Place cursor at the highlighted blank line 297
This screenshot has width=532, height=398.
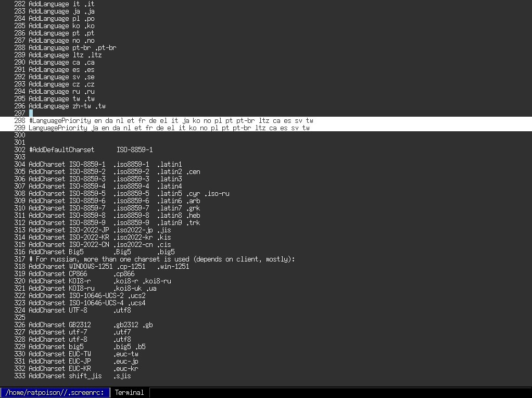tap(31, 113)
